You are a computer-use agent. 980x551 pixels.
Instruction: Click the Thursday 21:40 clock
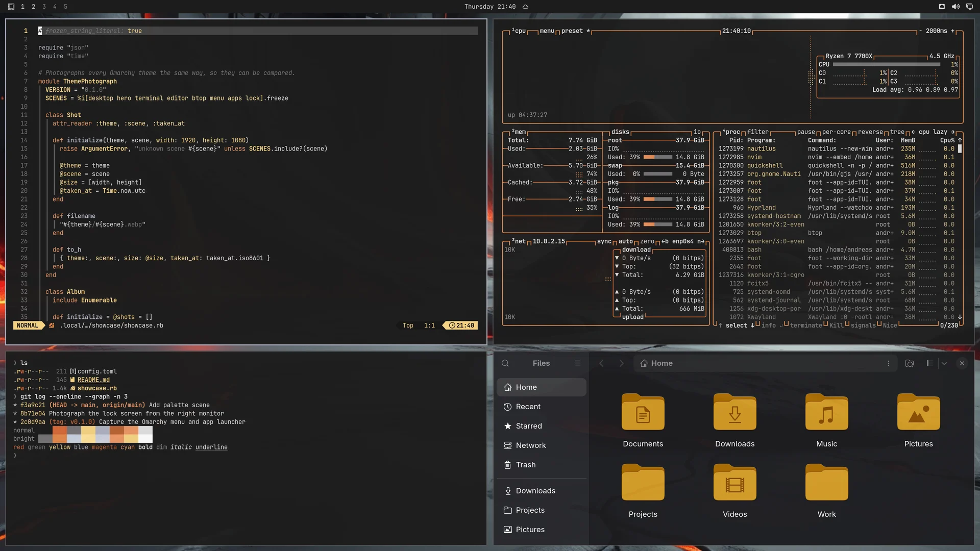490,7
